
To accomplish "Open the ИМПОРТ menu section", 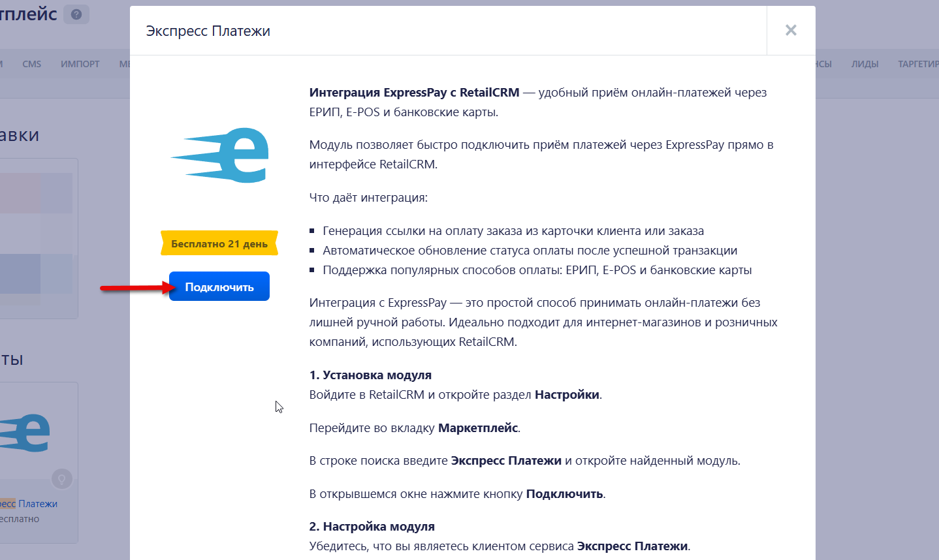I will [x=80, y=63].
